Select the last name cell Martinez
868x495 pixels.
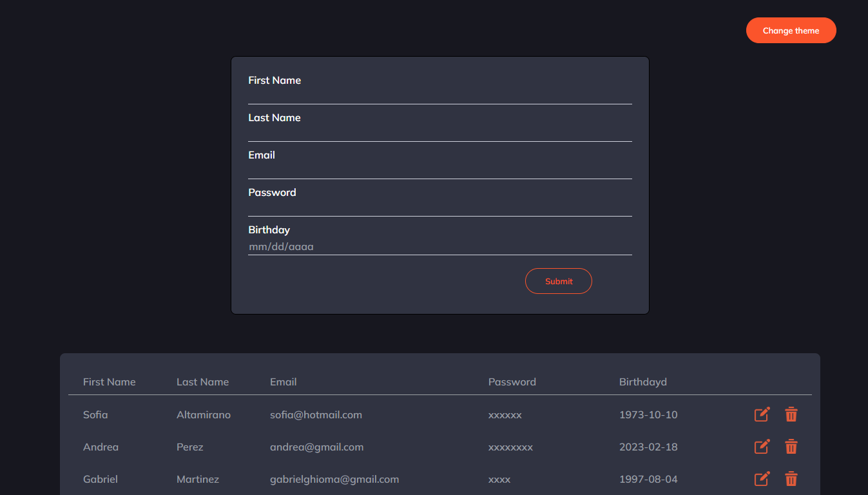click(198, 479)
